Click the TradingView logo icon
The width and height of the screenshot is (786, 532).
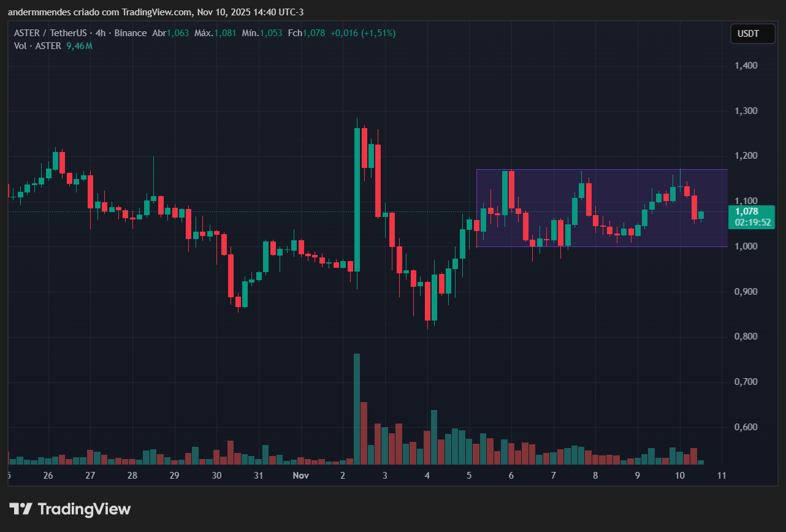22,509
